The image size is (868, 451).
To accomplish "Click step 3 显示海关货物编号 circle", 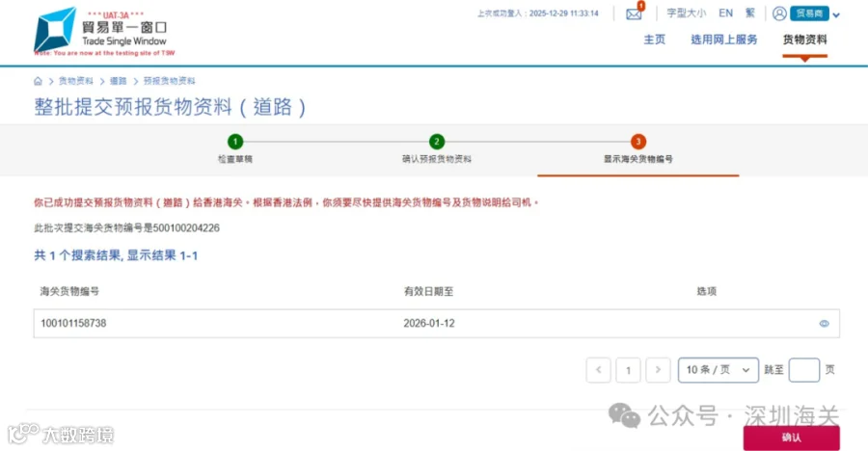I will [638, 142].
